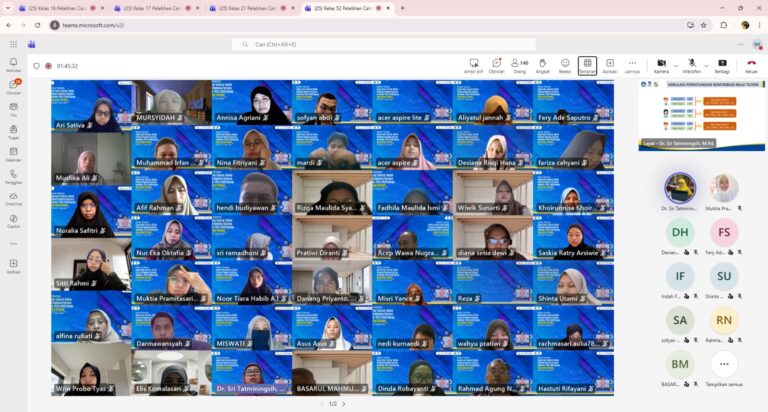Expand the camera options dropdown arrow
Screen dimensions: 768x412
point(675,64)
